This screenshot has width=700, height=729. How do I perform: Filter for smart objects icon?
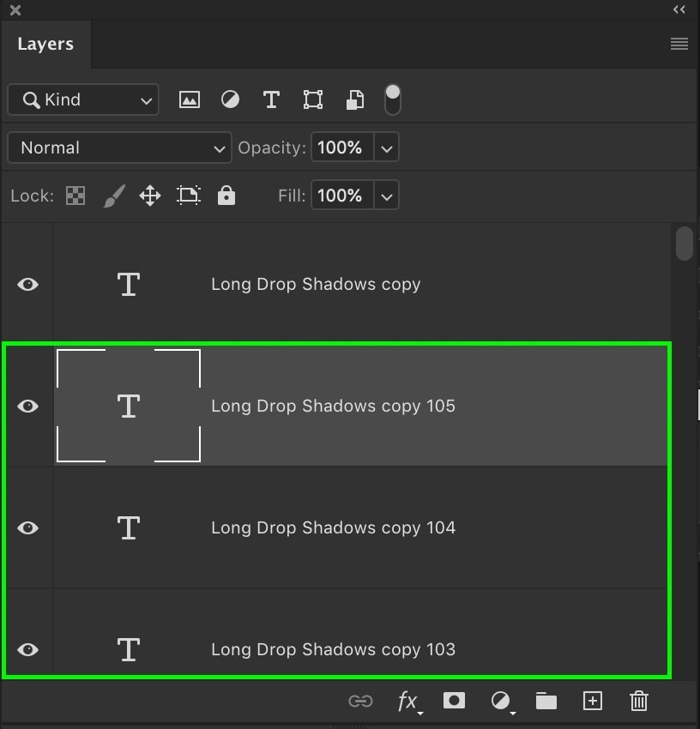click(x=354, y=99)
